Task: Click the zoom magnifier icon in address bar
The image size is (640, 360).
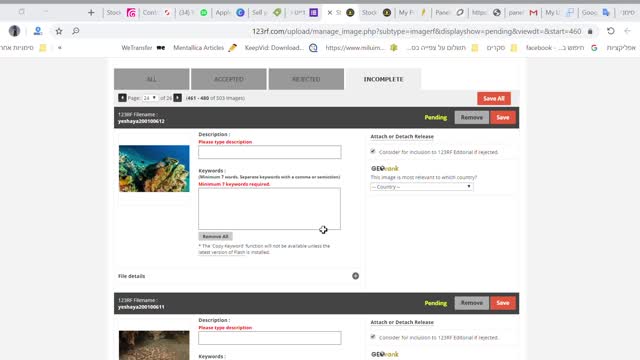Action: point(76,31)
